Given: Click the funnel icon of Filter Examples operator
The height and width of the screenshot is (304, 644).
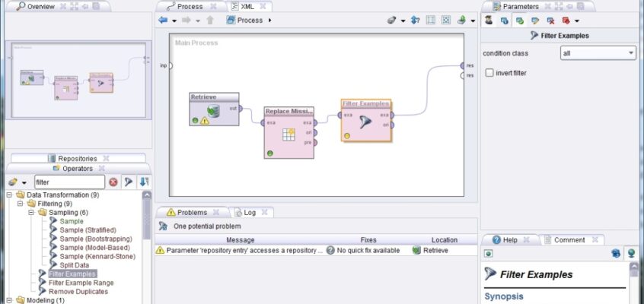Looking at the screenshot, I should point(365,122).
